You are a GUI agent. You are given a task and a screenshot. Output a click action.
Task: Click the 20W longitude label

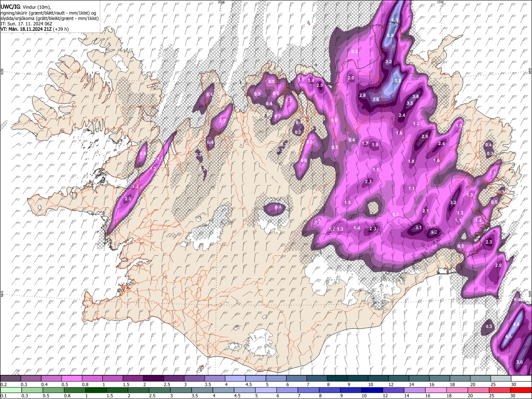point(221,2)
